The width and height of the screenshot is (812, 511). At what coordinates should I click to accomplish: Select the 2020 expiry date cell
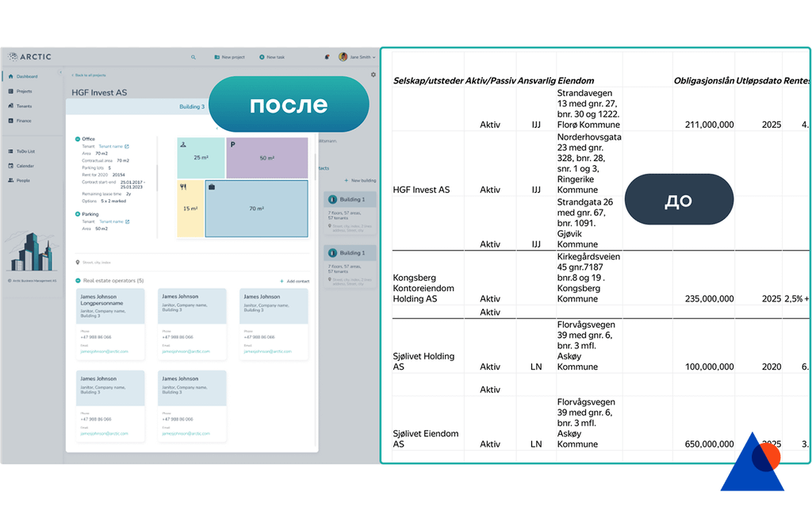pyautogui.click(x=759, y=346)
